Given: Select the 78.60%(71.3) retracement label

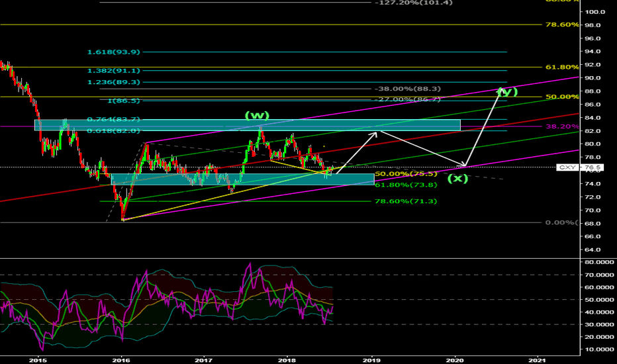Looking at the screenshot, I should point(406,201).
